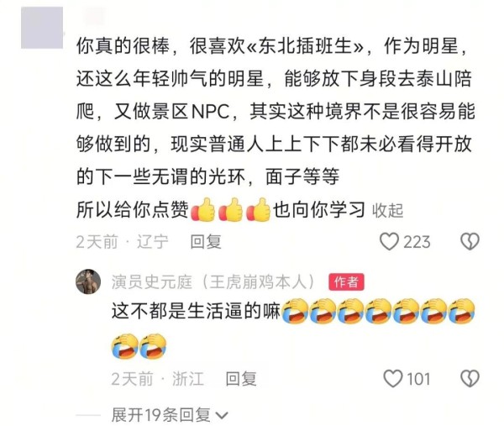Image resolution: width=504 pixels, height=426 pixels.
Task: Open the username 演员史元庭（王虎崩鸡本人）
Action: click(x=213, y=282)
